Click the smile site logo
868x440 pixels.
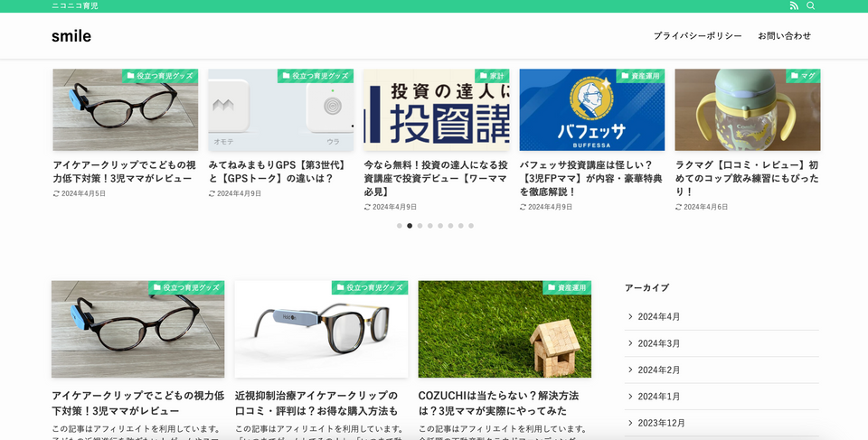[x=71, y=36]
